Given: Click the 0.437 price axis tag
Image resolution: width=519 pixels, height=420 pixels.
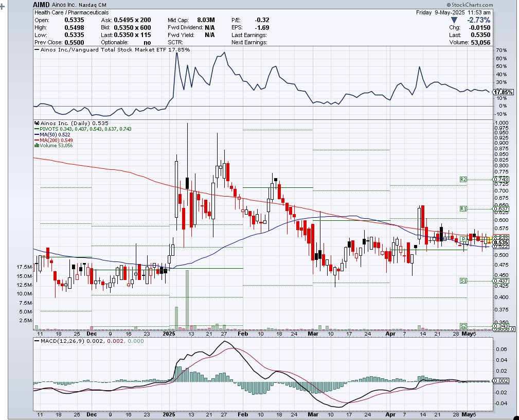Looking at the screenshot, I should (501, 281).
